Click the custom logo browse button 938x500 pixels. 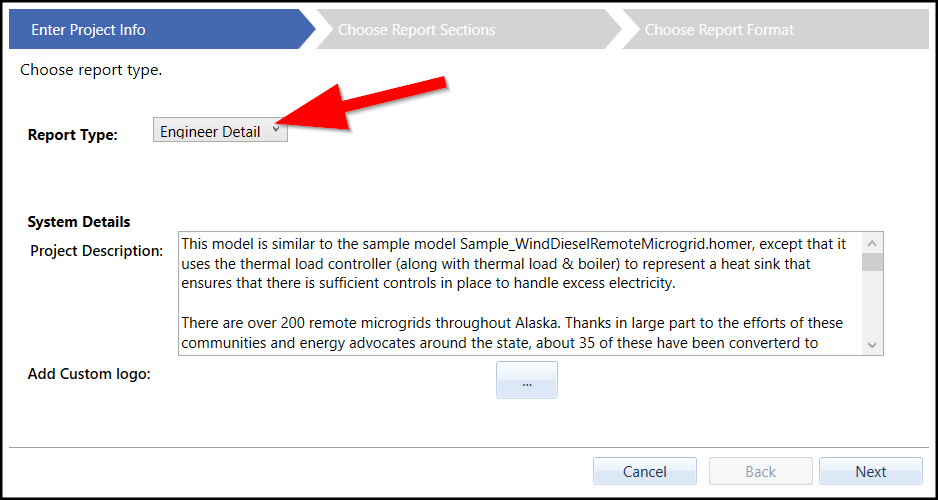tap(526, 380)
